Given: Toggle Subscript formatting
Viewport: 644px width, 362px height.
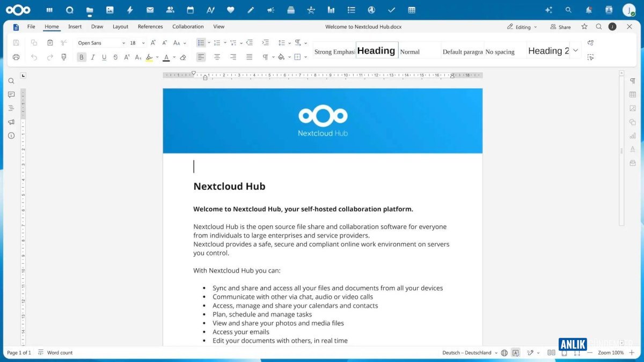Looking at the screenshot, I should tap(138, 57).
